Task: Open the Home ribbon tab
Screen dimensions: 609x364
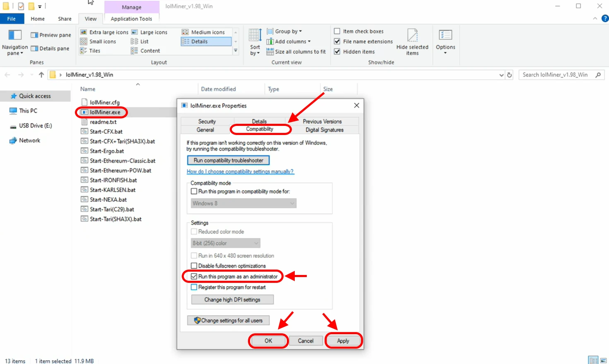Action: pyautogui.click(x=38, y=19)
